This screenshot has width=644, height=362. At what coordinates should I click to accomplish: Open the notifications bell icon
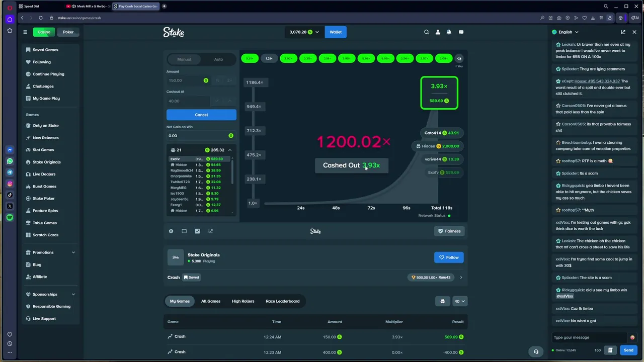449,32
